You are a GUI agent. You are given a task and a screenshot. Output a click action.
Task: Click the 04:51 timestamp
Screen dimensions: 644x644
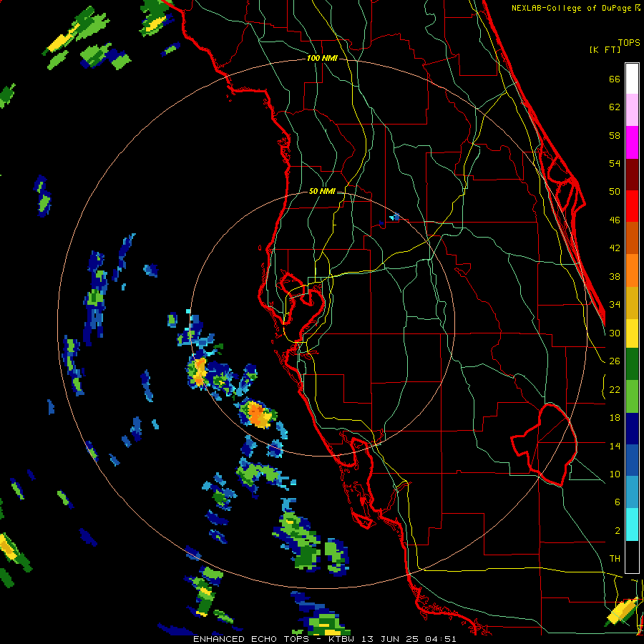coord(441,639)
